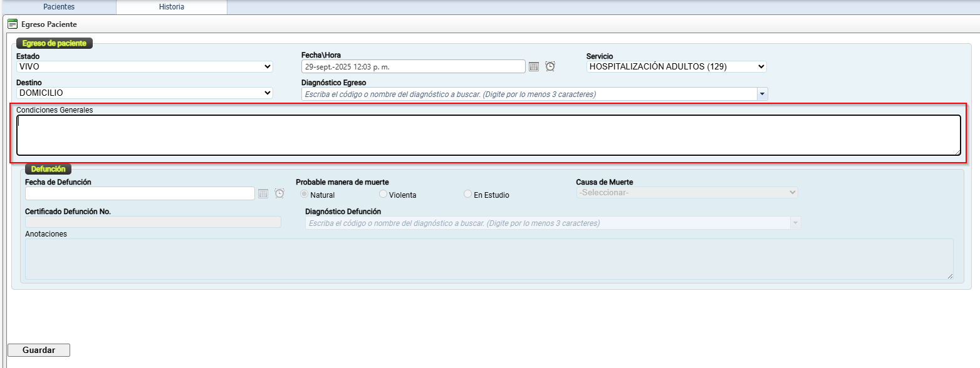Switch to the Historia tab
The width and height of the screenshot is (980, 368).
click(172, 7)
